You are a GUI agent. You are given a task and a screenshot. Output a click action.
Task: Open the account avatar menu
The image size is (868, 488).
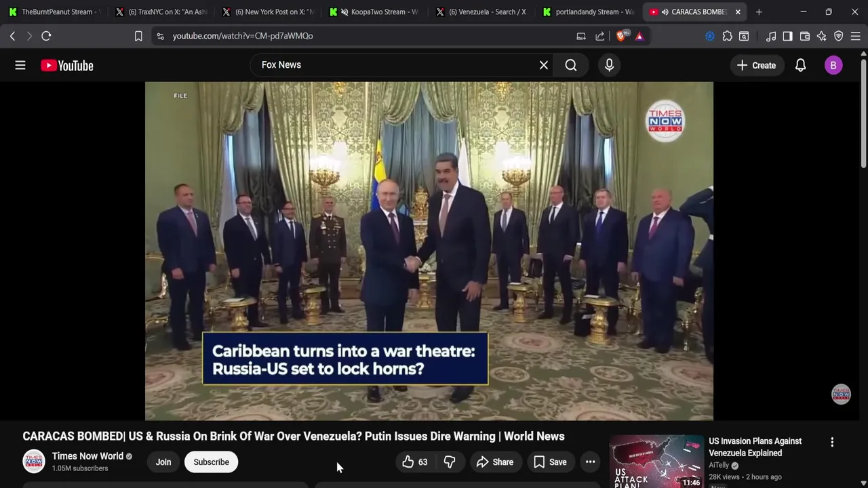click(x=833, y=65)
